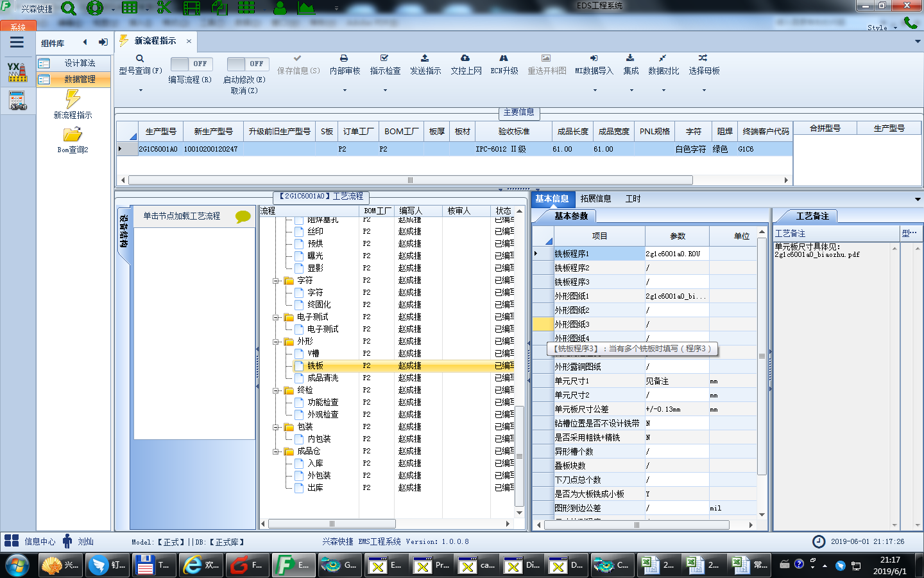Close the 新流程指示 tab
924x578 pixels.
(x=189, y=41)
